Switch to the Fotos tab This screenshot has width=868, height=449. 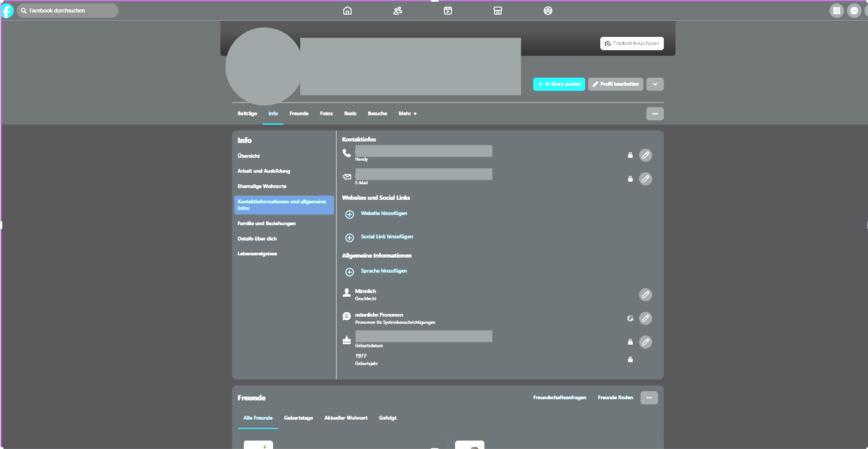coord(326,114)
